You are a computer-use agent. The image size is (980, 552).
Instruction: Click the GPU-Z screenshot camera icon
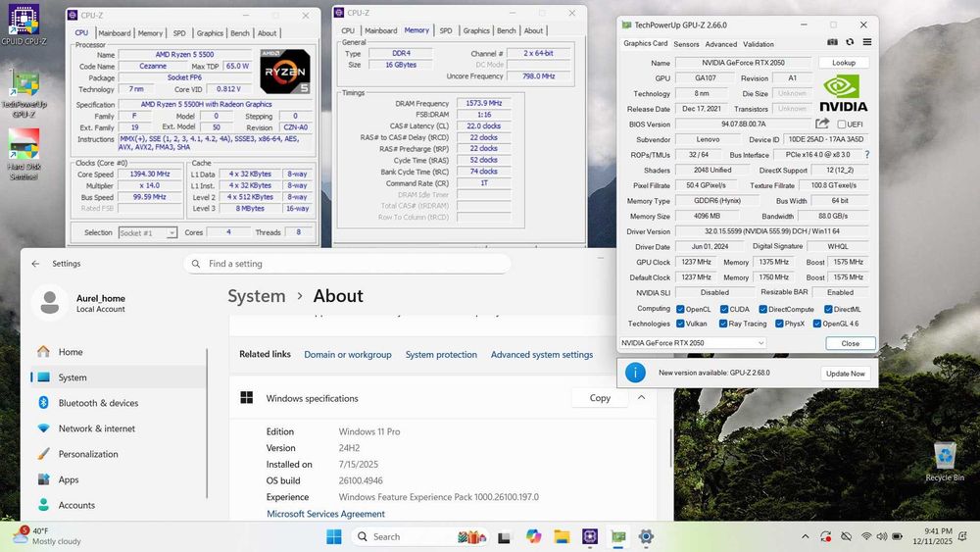(x=832, y=43)
